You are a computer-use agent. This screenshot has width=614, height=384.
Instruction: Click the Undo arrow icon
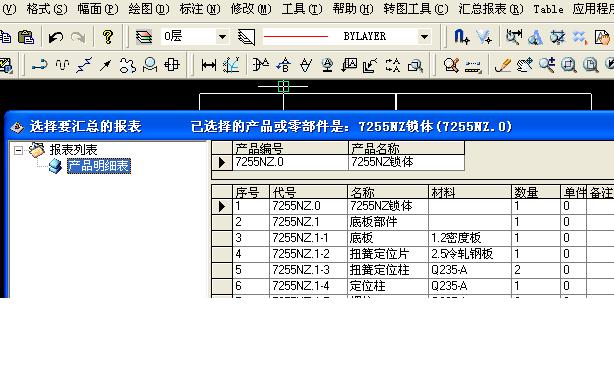pos(56,37)
